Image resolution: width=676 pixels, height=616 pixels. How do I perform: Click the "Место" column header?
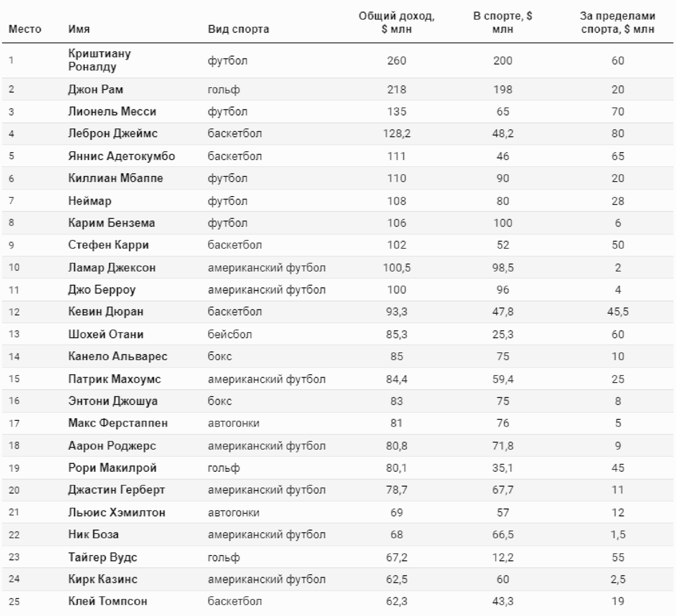25,29
